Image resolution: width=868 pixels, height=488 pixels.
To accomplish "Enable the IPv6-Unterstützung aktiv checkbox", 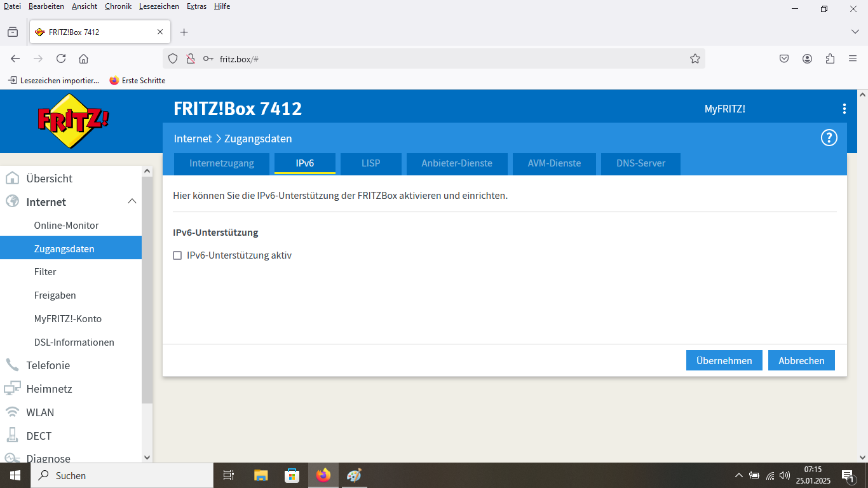I will point(178,255).
